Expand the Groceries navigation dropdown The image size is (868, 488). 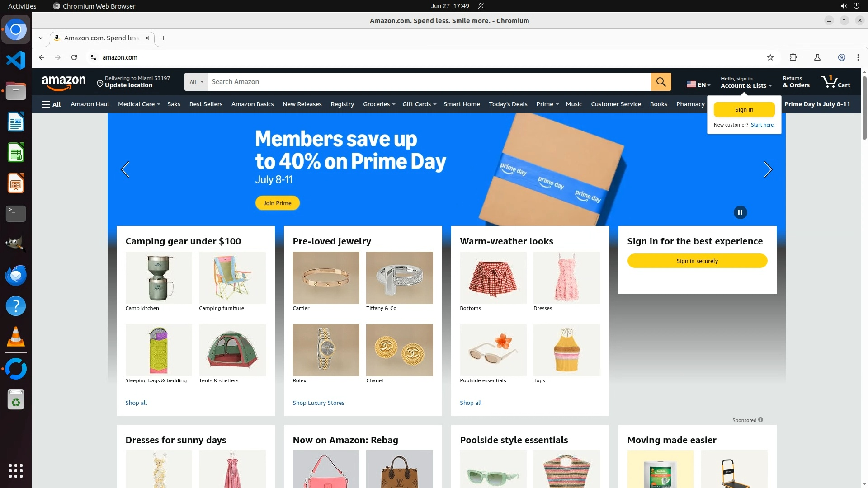pyautogui.click(x=379, y=104)
